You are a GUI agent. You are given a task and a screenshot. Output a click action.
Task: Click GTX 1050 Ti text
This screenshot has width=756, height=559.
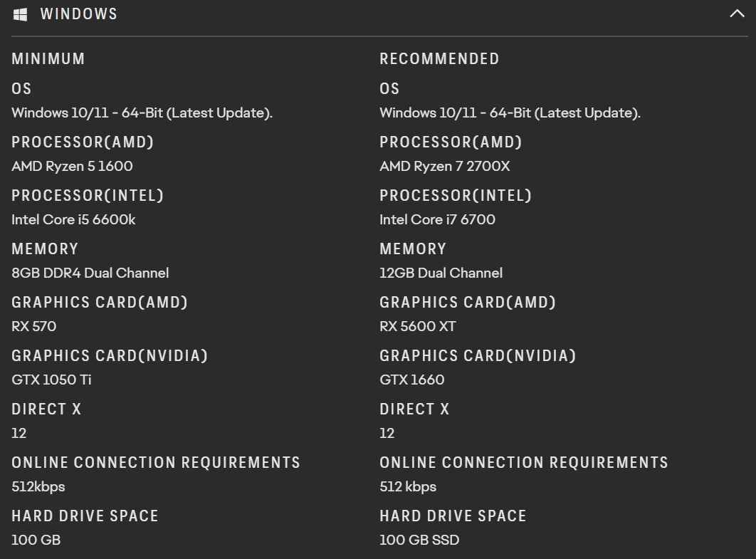point(51,380)
